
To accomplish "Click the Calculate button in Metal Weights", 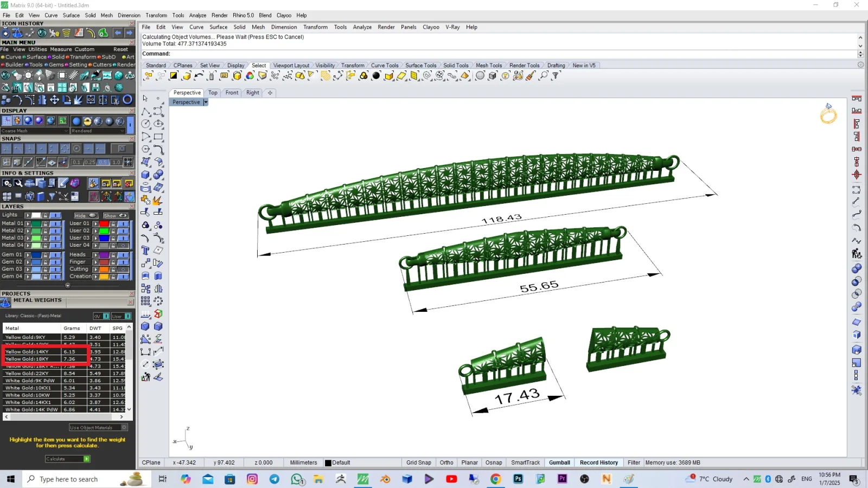I will click(x=67, y=459).
